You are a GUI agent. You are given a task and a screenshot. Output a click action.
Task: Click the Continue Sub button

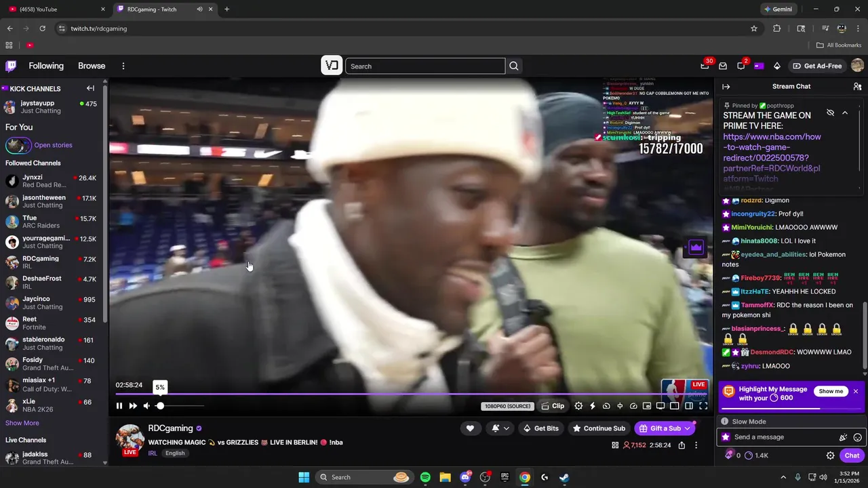[599, 428]
